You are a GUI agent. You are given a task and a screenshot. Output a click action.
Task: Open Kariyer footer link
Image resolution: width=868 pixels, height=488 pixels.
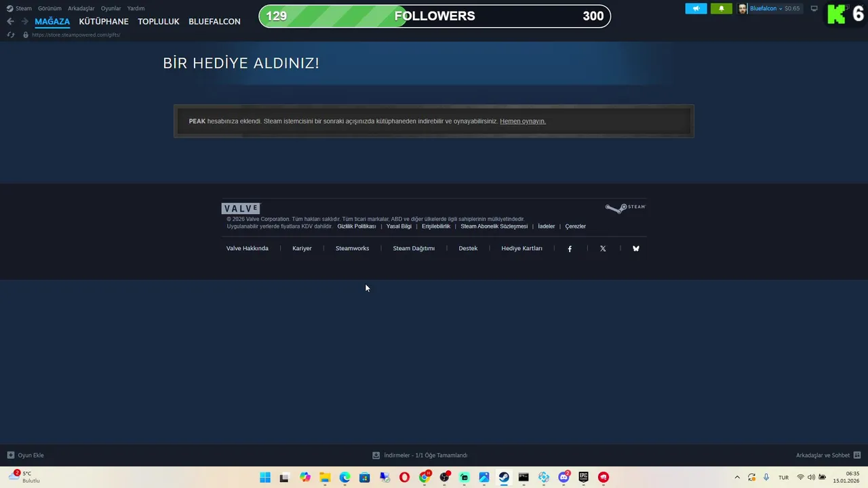(x=302, y=249)
